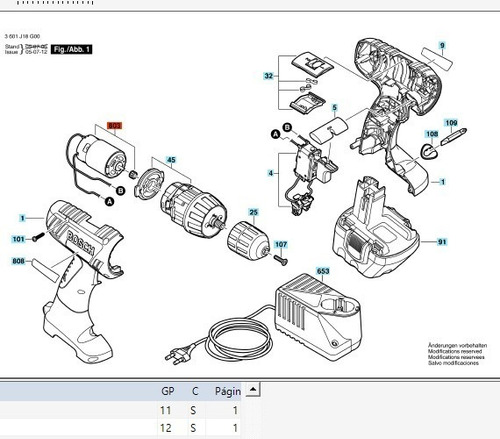Click the scroll-up arrow beside Págin column
The image size is (500, 439).
coord(253,389)
